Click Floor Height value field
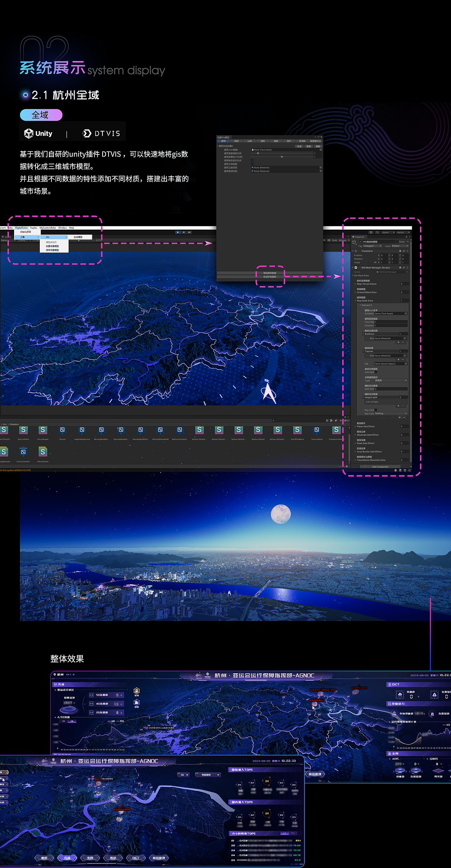Image resolution: width=451 pixels, height=868 pixels. 391,322
